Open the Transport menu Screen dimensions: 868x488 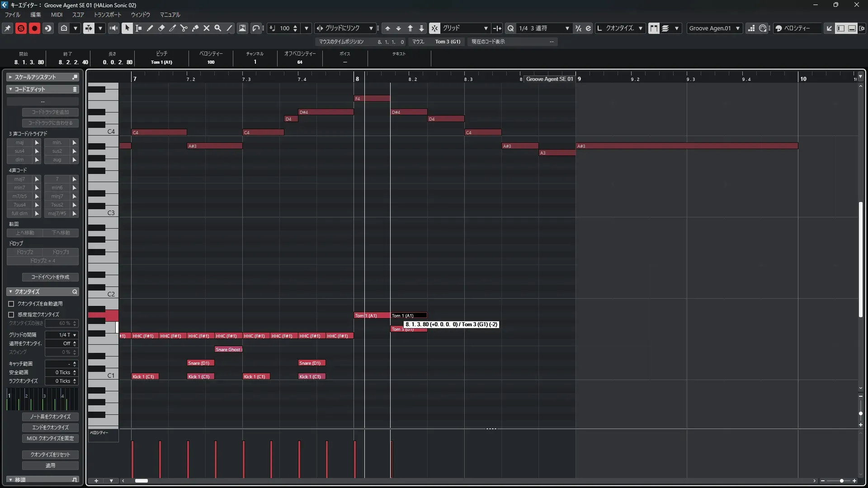pos(108,14)
